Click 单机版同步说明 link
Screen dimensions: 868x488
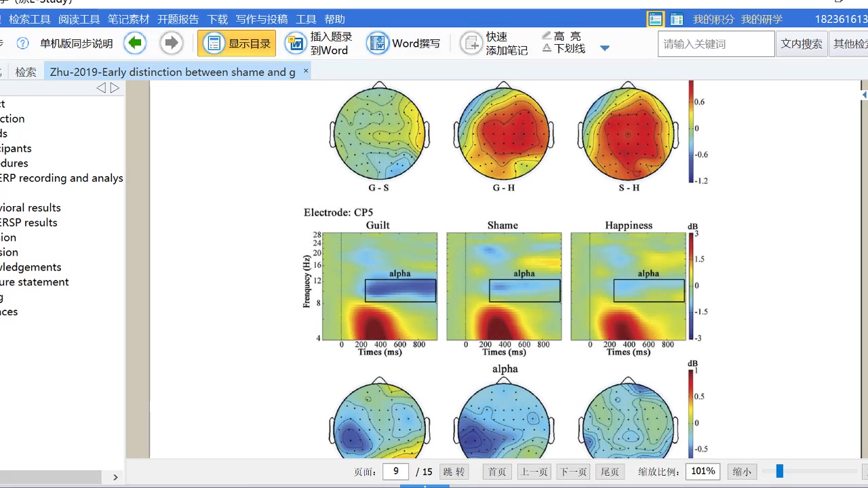coord(76,43)
